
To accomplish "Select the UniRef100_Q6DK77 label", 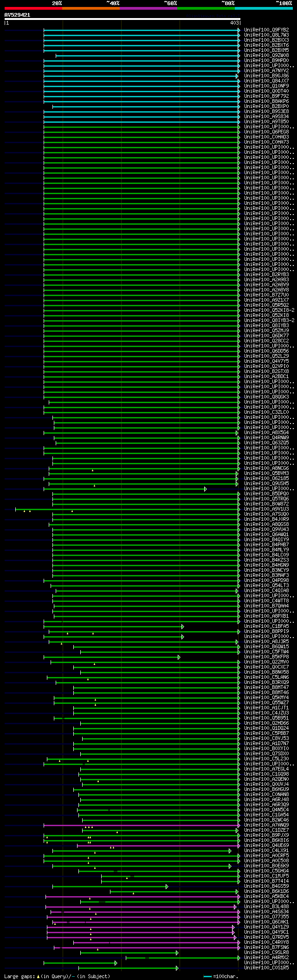I will click(x=266, y=335).
